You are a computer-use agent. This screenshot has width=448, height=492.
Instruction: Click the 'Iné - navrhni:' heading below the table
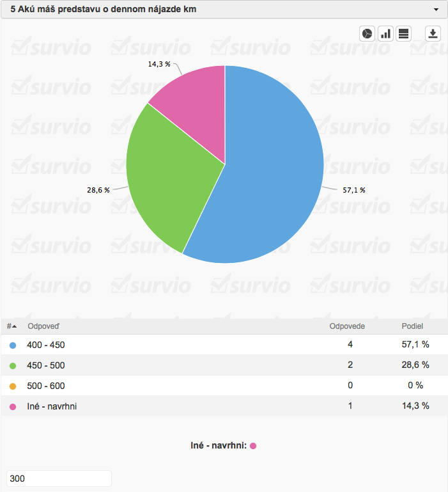pos(219,445)
